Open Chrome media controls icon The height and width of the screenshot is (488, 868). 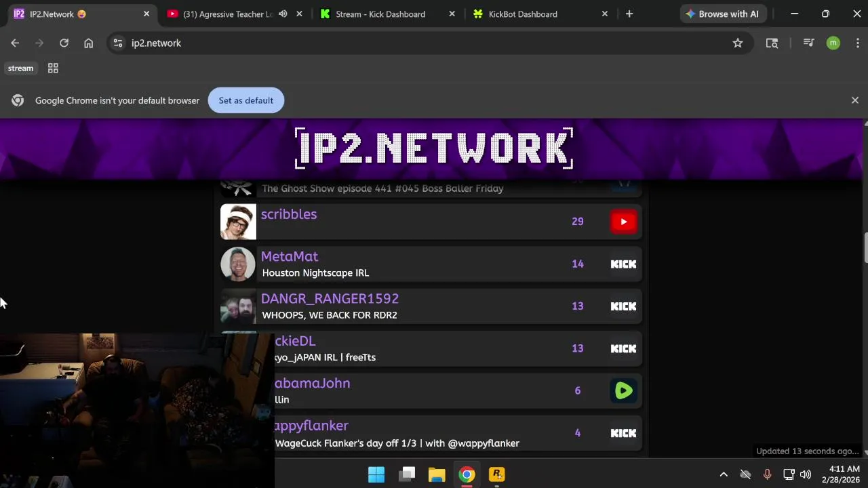(808, 43)
